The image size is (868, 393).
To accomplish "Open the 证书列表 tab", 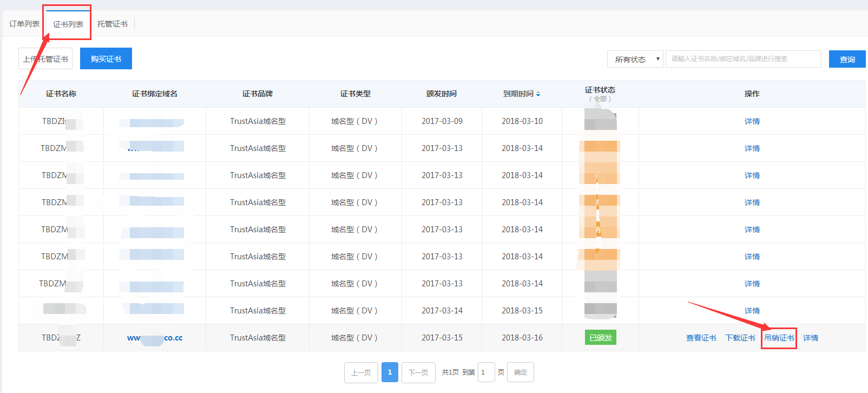I will [68, 24].
